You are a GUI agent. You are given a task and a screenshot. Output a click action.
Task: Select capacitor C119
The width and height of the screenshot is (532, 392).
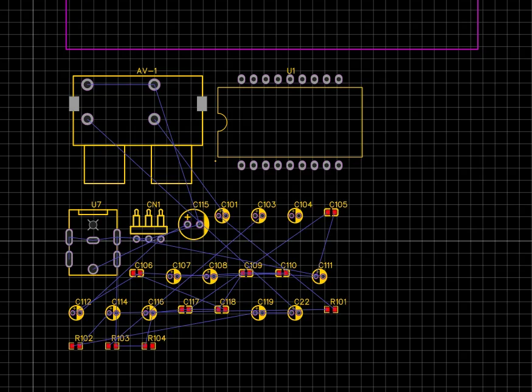259,312
